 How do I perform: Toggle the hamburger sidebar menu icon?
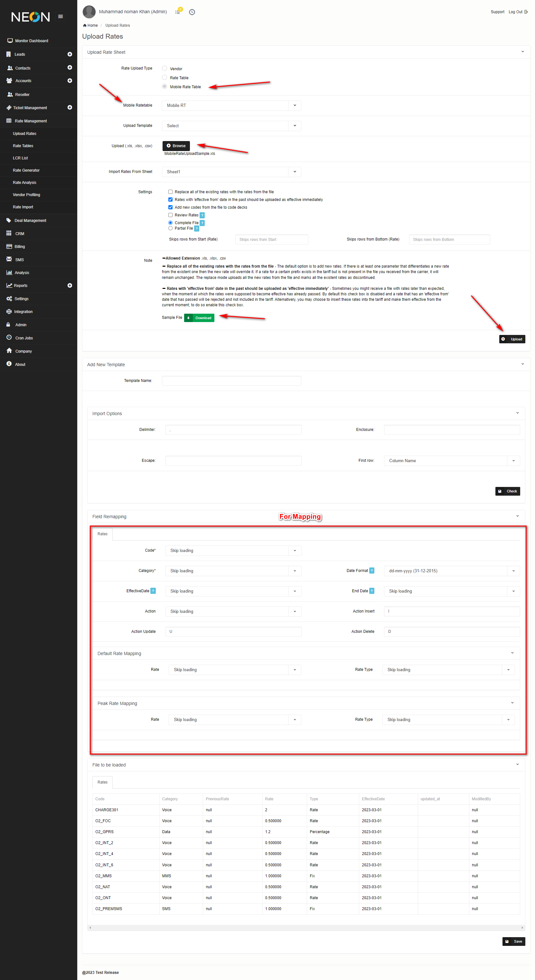(61, 16)
